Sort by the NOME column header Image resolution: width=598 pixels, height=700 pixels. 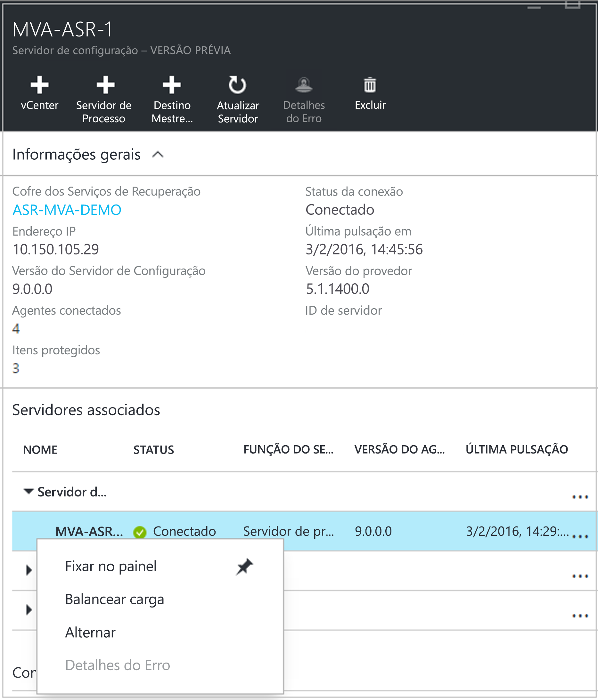tap(40, 450)
